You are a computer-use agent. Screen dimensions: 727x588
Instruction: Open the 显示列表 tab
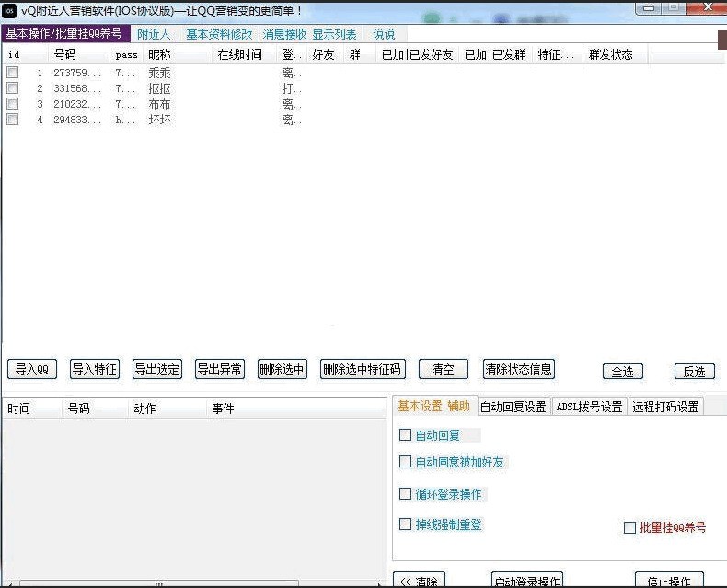(334, 34)
